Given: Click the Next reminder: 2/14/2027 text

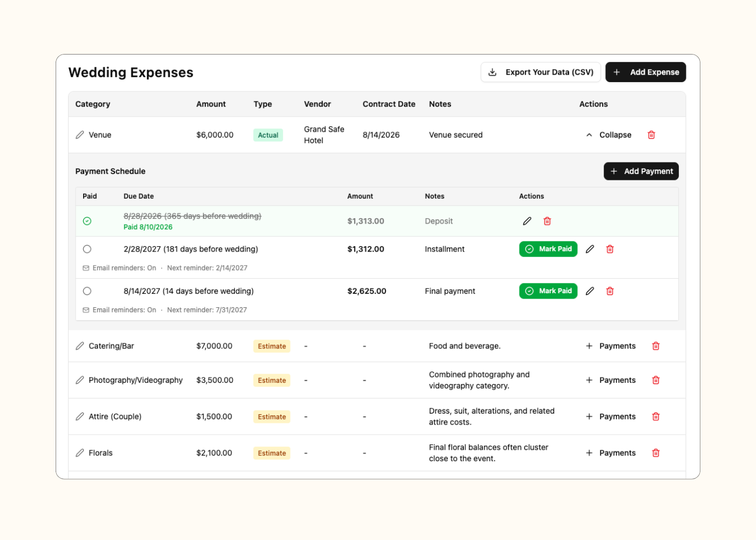Looking at the screenshot, I should tap(207, 268).
